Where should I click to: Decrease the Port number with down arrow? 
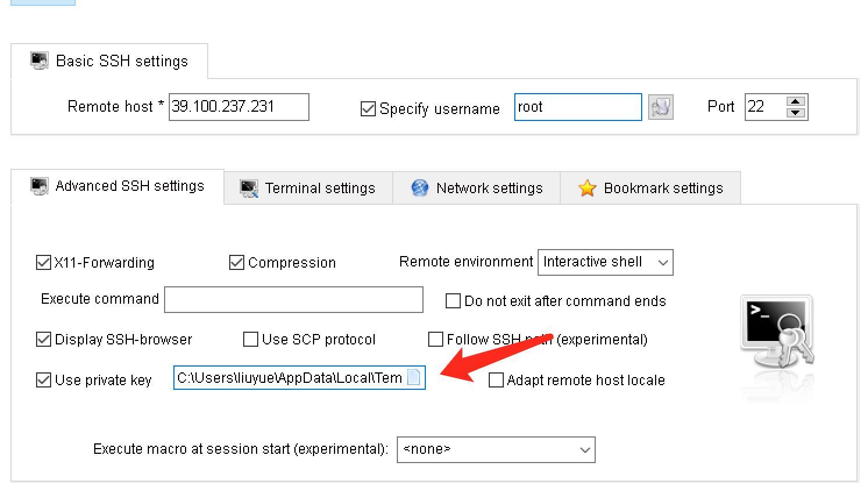point(796,113)
